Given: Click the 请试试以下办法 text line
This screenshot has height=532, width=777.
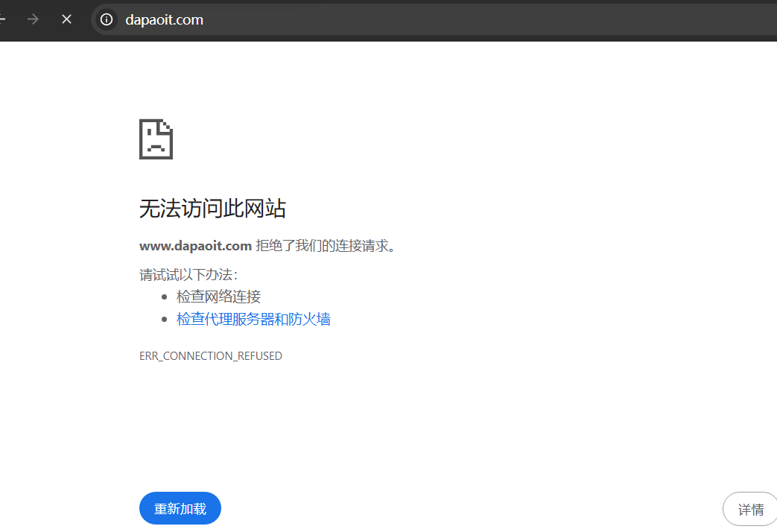Looking at the screenshot, I should point(188,274).
